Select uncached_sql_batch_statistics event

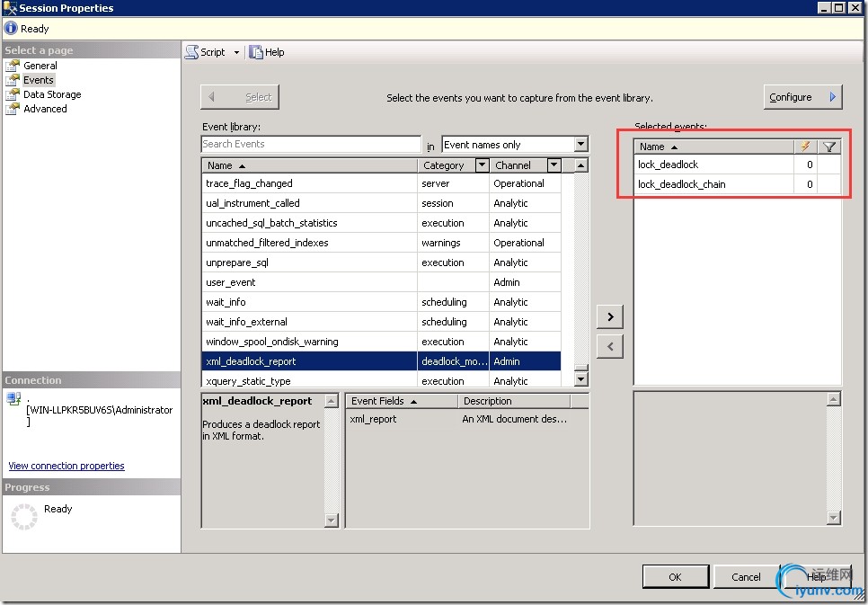381,223
